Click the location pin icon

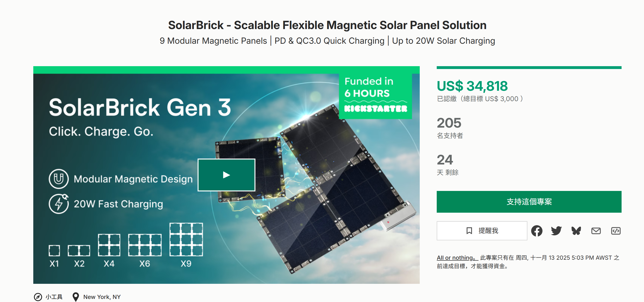[76, 297]
